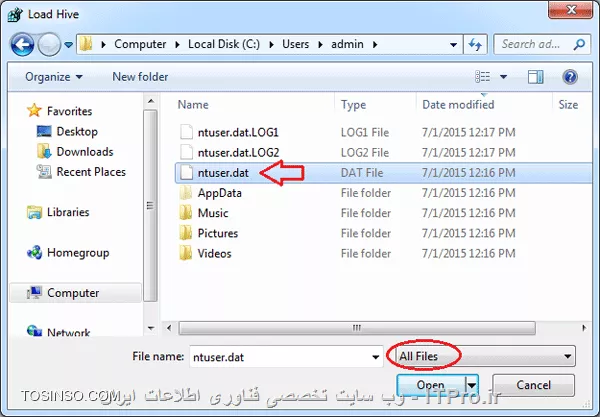
Task: Select Users in the address breadcrumb
Action: click(295, 44)
